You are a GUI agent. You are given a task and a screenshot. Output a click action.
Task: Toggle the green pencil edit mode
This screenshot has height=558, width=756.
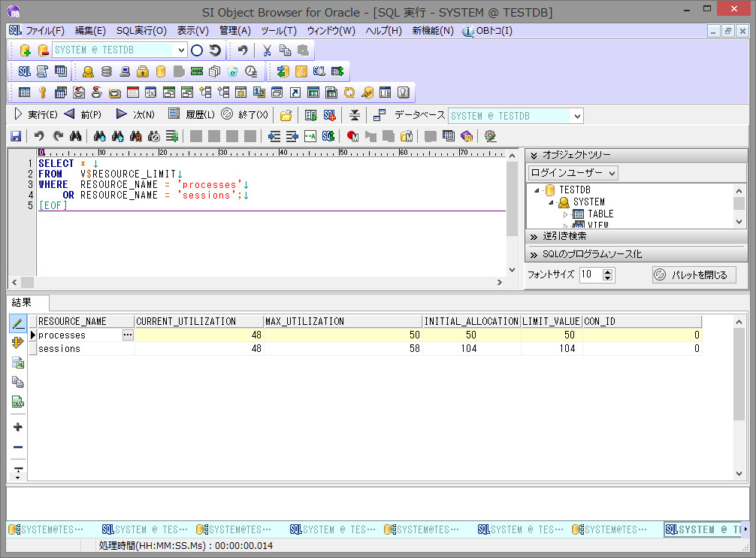(18, 323)
